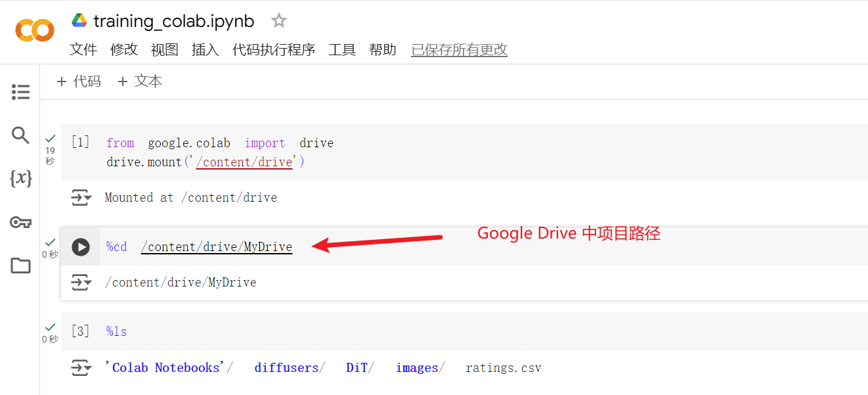This screenshot has width=868, height=395.
Task: Open the Files browser in the sidebar
Action: (x=20, y=265)
